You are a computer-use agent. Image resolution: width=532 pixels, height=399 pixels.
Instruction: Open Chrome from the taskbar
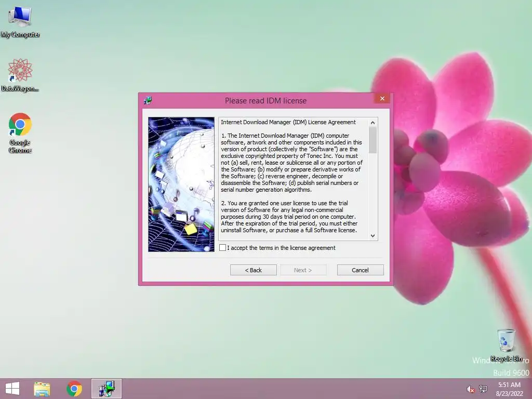click(x=74, y=389)
